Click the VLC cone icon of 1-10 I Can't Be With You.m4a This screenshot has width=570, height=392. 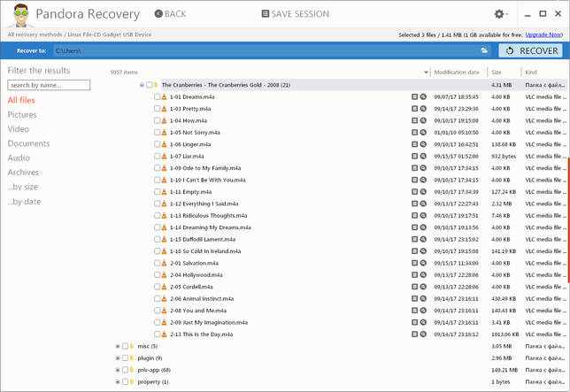[x=164, y=180]
